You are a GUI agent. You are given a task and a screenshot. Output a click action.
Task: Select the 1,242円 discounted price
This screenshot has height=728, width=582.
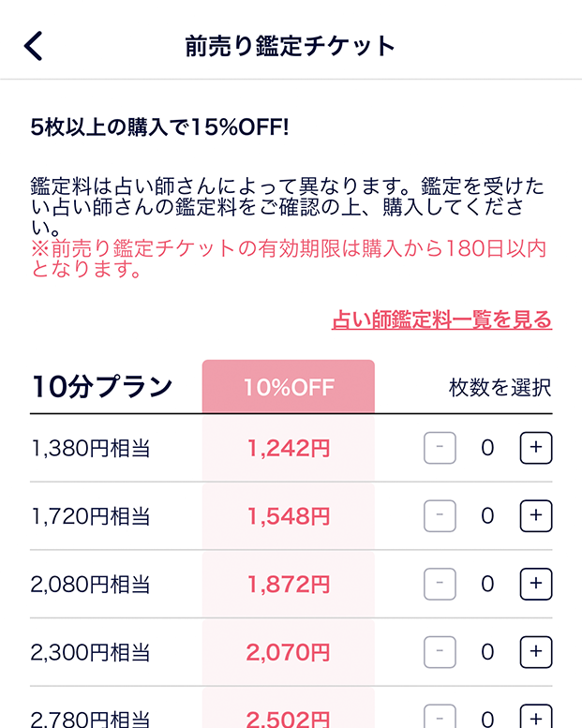(289, 449)
